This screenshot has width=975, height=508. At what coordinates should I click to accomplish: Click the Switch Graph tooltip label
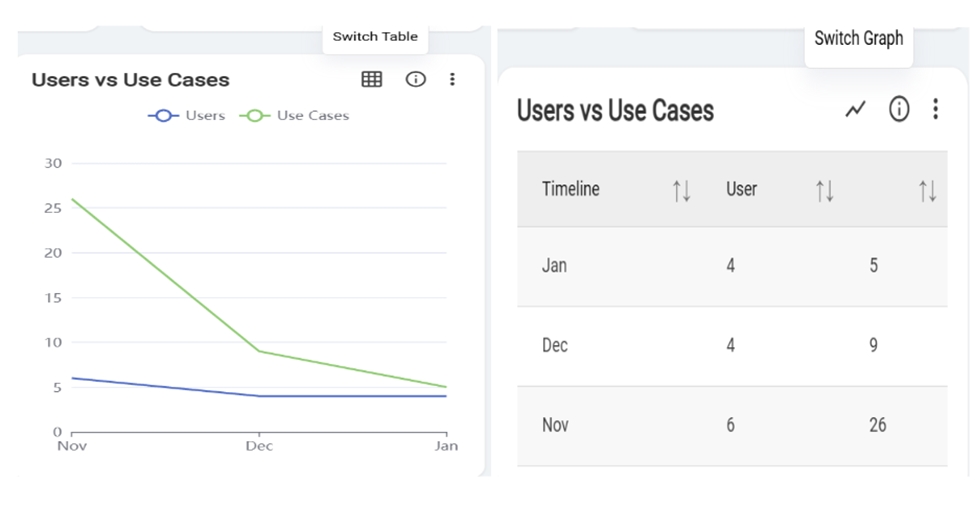coord(858,38)
